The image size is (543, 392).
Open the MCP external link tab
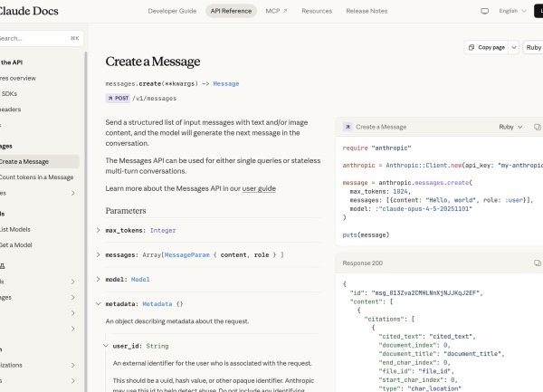pos(276,11)
